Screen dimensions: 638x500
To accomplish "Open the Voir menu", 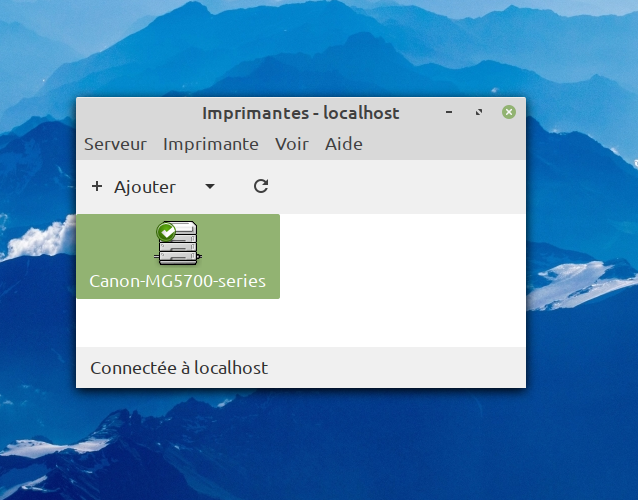I will [292, 144].
